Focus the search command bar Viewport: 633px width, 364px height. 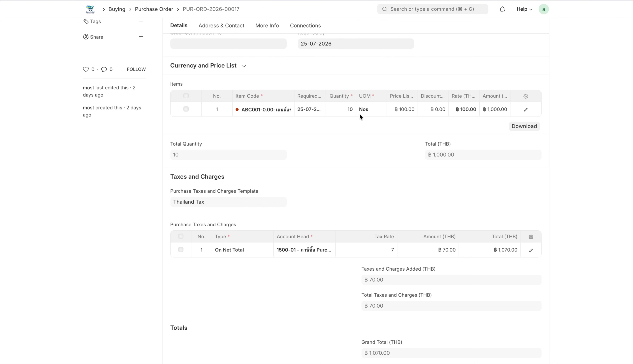[432, 9]
